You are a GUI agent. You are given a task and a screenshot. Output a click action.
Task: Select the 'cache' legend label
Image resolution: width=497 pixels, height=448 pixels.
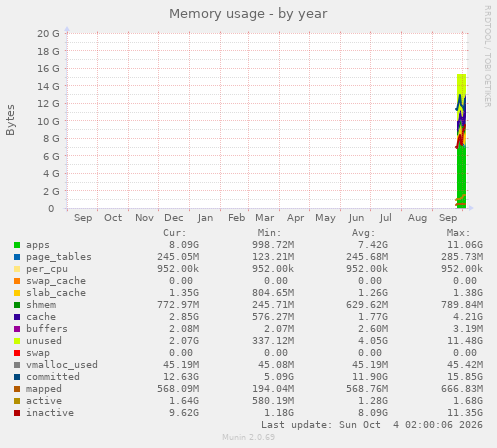point(41,317)
